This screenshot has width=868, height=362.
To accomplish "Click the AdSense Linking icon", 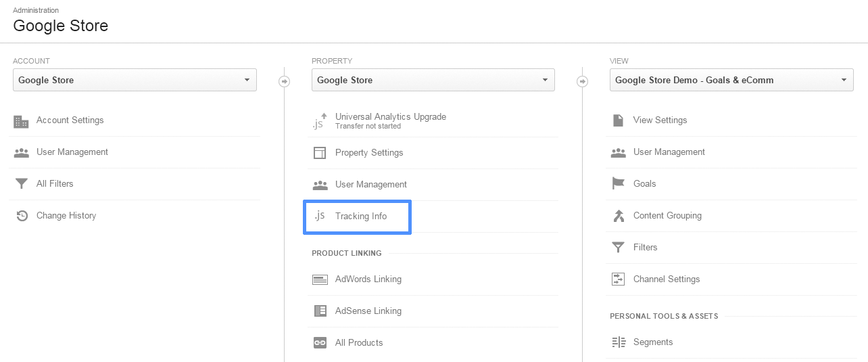I will pyautogui.click(x=320, y=311).
